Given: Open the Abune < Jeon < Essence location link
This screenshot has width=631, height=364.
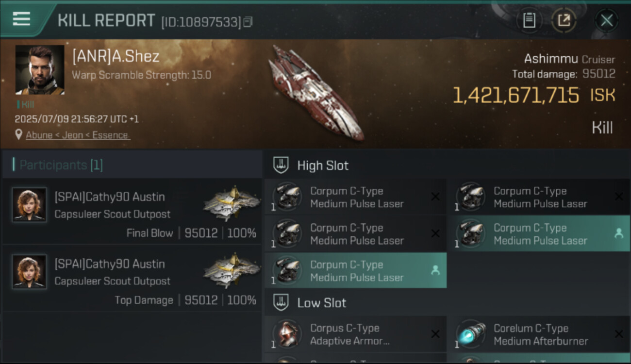Looking at the screenshot, I should pyautogui.click(x=77, y=135).
